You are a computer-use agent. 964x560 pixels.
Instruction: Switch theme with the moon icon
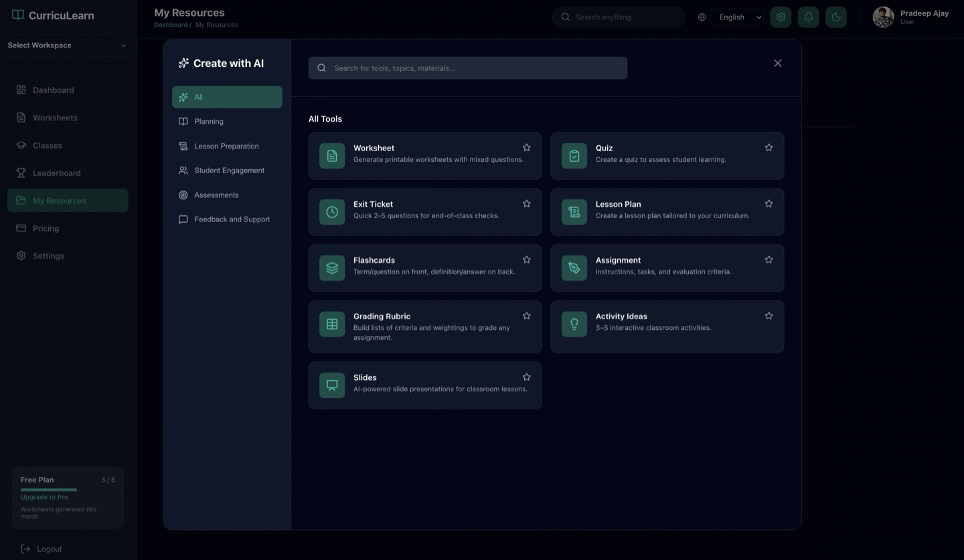click(x=836, y=17)
